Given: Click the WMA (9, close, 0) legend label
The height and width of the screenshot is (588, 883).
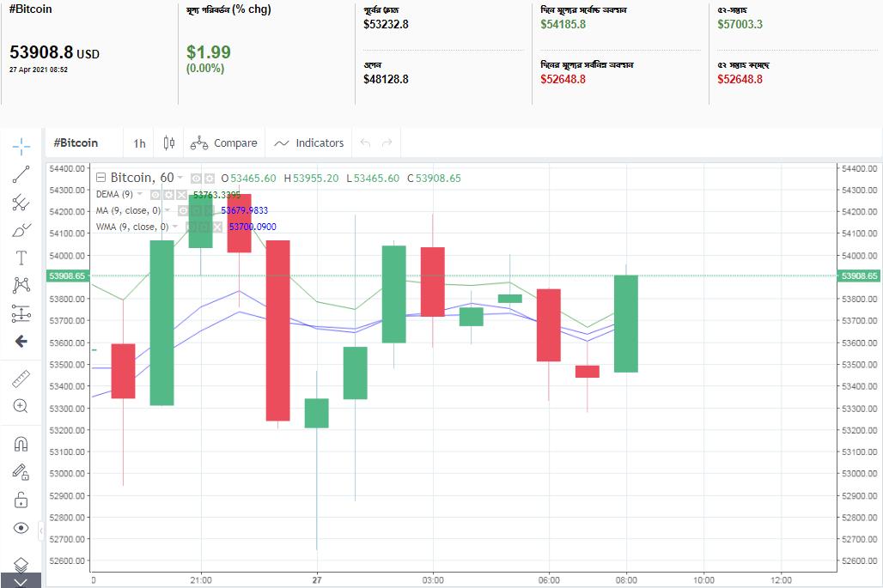Looking at the screenshot, I should click(131, 227).
